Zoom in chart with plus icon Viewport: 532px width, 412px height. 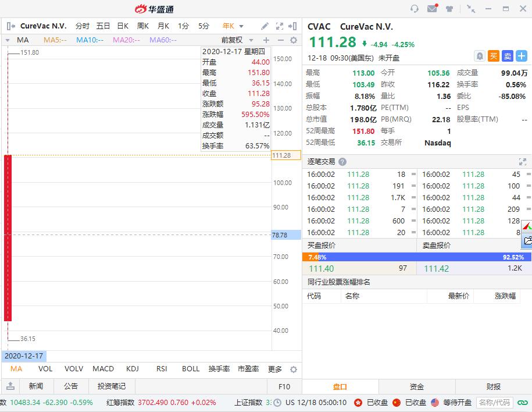click(x=266, y=40)
